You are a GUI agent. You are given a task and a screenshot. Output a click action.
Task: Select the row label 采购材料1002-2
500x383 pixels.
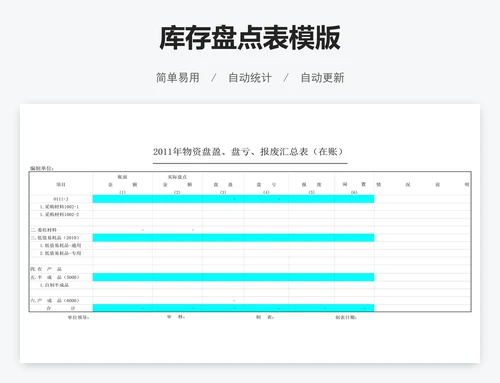click(59, 214)
